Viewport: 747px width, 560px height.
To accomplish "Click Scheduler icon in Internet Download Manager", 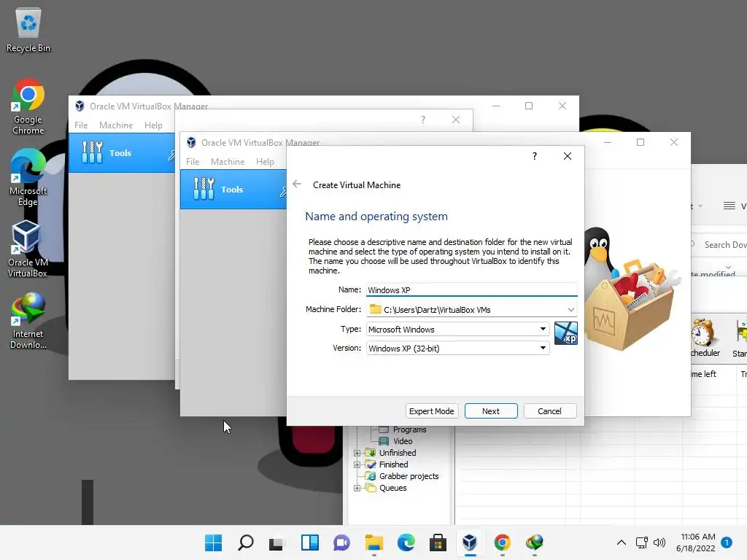I will 705,338.
